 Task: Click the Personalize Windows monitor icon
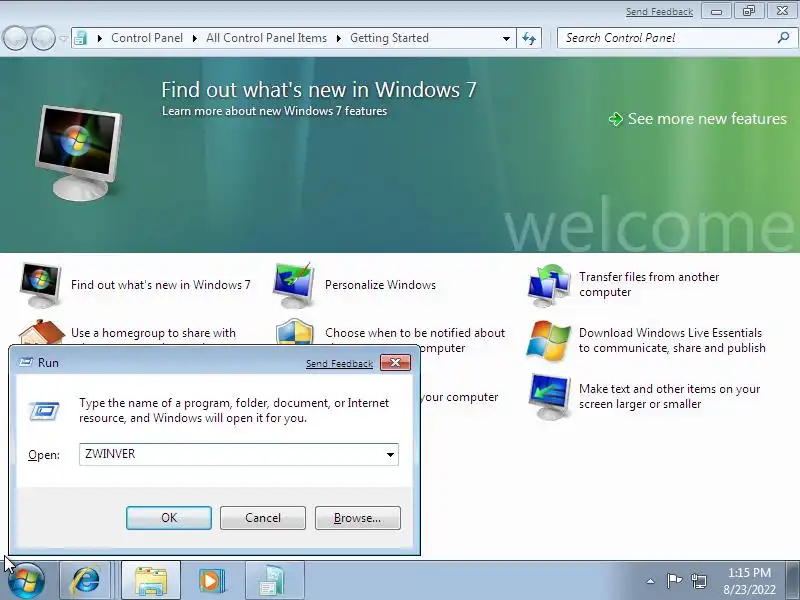pos(293,286)
